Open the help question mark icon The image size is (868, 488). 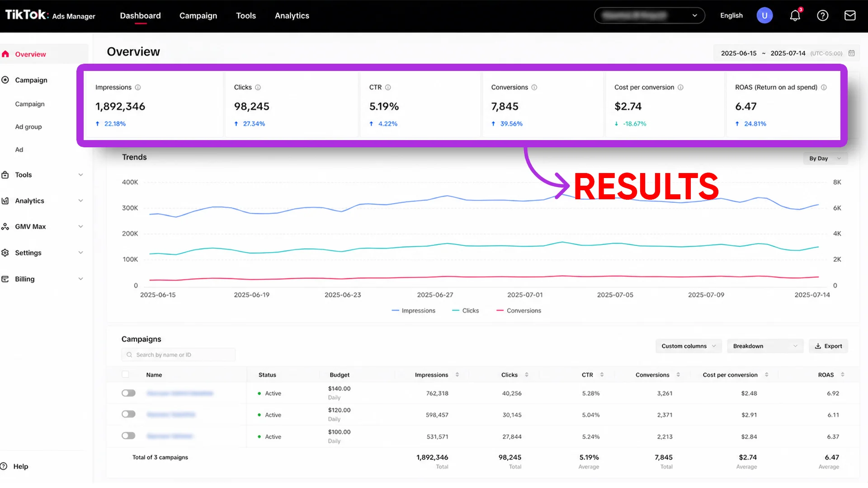pos(823,15)
